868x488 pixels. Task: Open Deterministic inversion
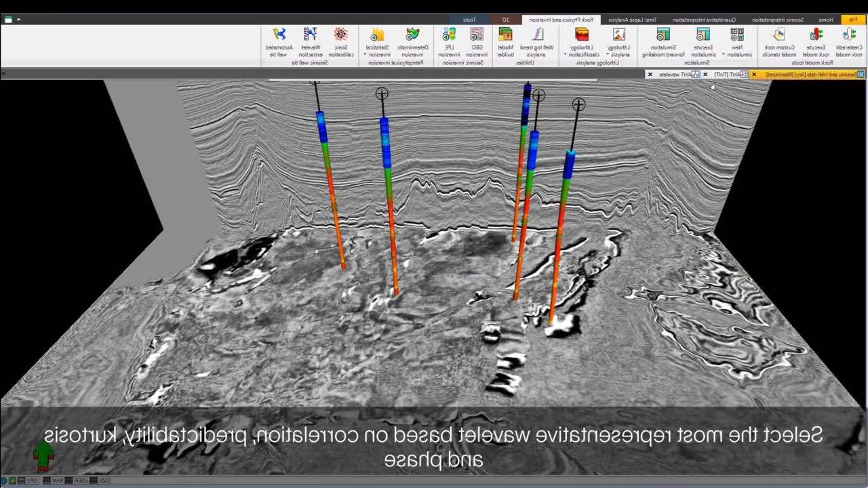(412, 41)
